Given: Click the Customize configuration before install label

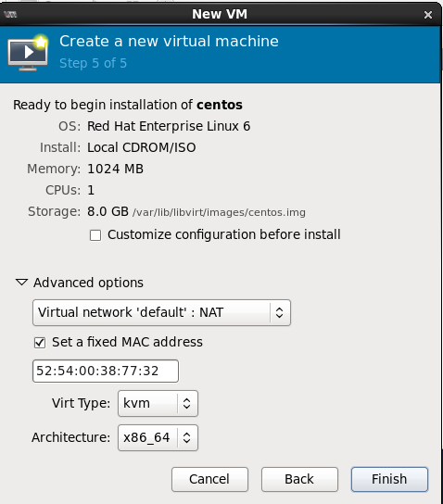Looking at the screenshot, I should [223, 234].
